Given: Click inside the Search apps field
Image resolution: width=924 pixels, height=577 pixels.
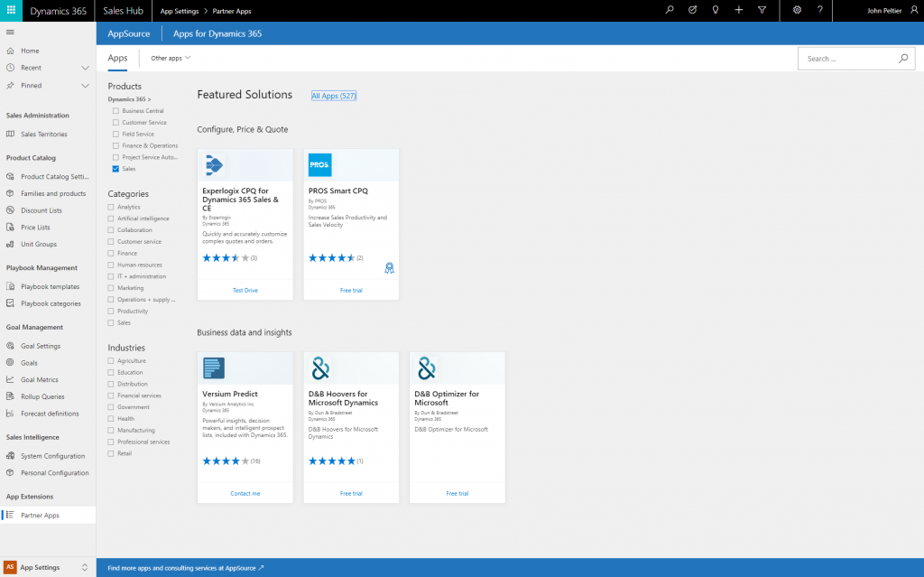Looking at the screenshot, I should coord(848,58).
